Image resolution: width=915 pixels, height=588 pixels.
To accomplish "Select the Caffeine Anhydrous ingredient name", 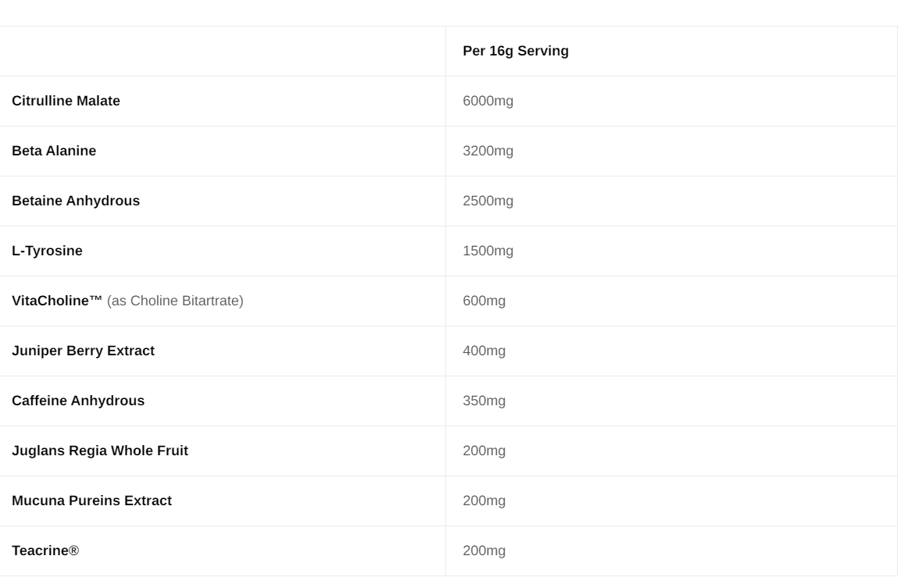I will 78,401.
